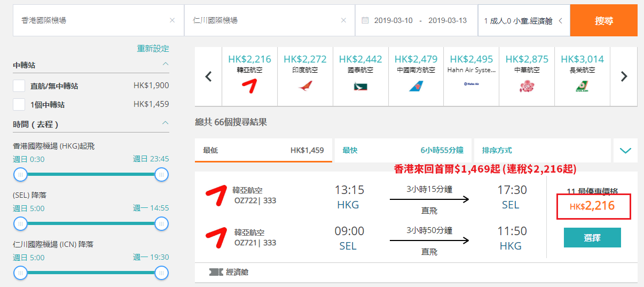The width and height of the screenshot is (644, 287).
Task: Click the 09:00 SEL departure time
Action: [349, 231]
